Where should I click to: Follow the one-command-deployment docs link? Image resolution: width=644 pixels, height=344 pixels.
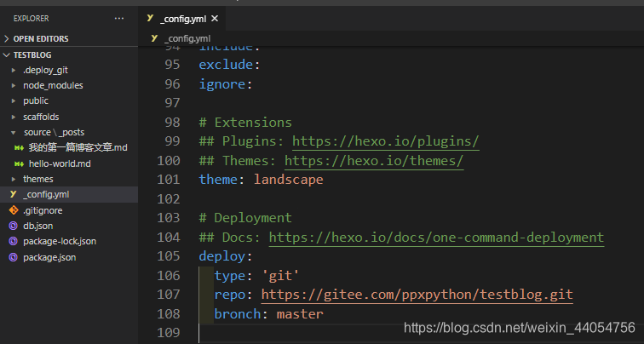436,238
